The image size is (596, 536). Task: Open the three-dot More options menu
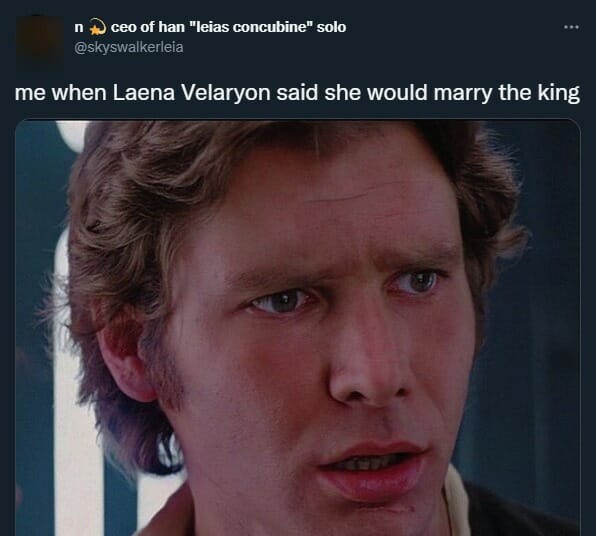click(571, 27)
